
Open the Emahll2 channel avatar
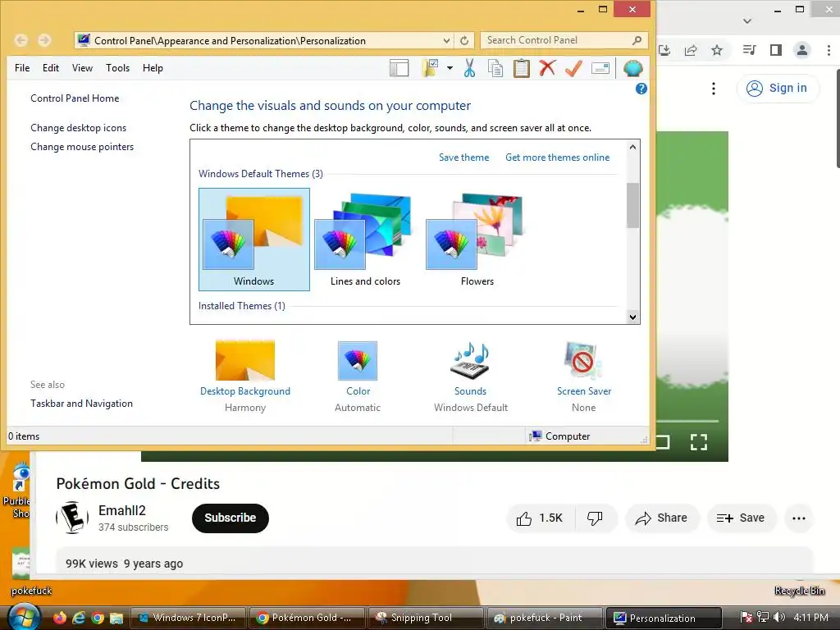[x=72, y=518]
